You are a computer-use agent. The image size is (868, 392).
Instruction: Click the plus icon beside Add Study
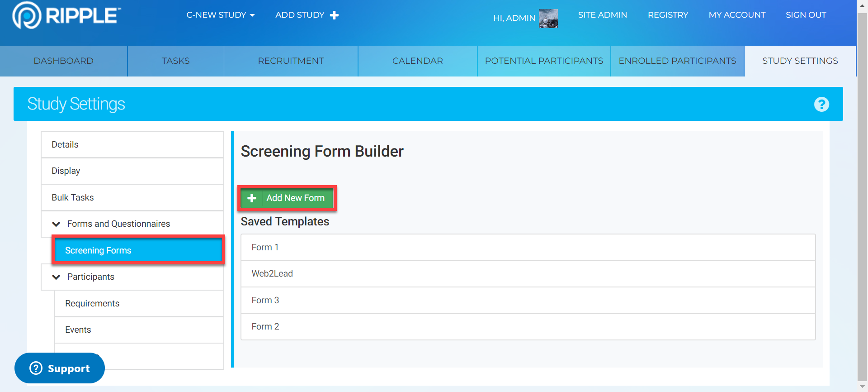[334, 15]
